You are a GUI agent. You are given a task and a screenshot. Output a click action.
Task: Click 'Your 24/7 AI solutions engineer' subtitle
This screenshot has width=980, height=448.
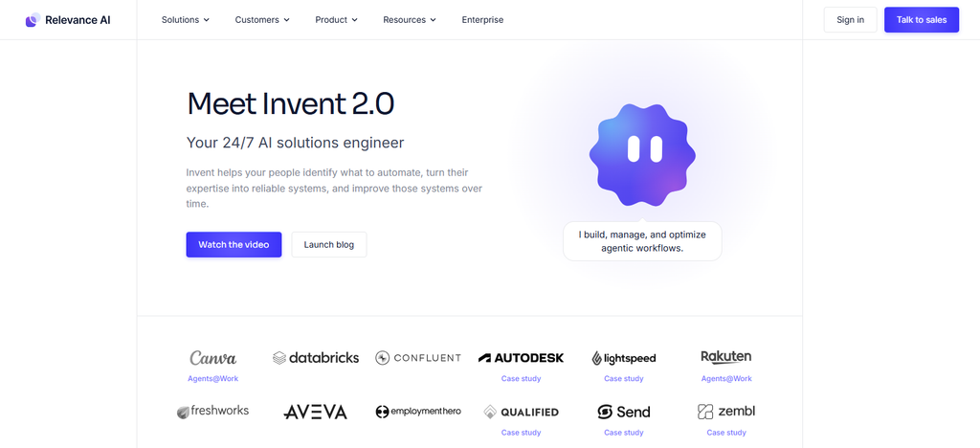pyautogui.click(x=295, y=143)
